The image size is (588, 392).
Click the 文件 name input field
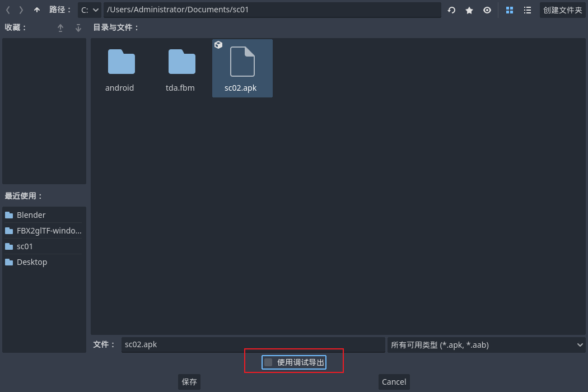point(253,345)
